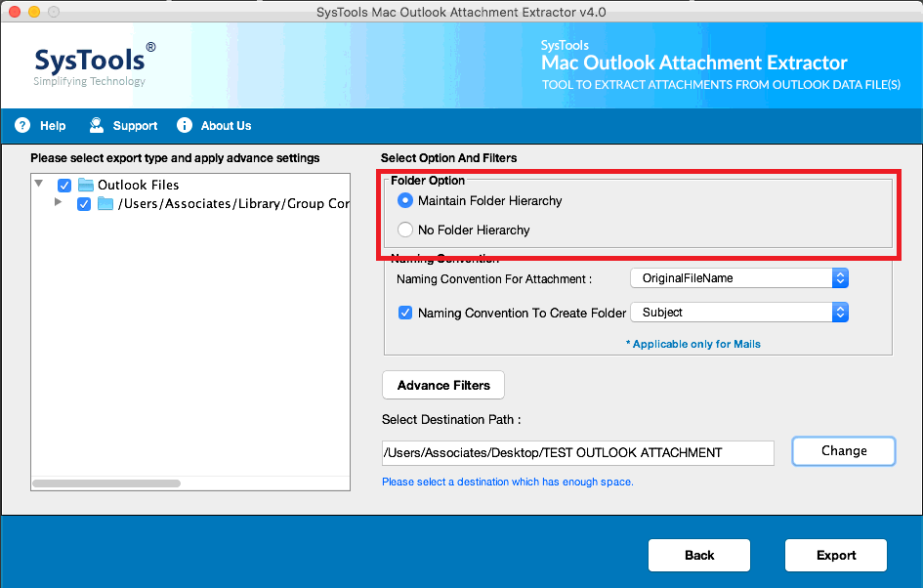Open the Support menu item

135,125
